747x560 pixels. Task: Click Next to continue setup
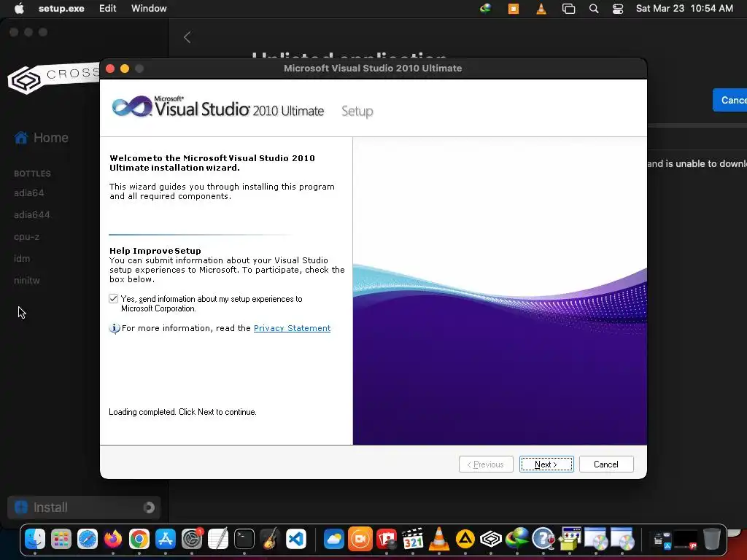coord(546,464)
